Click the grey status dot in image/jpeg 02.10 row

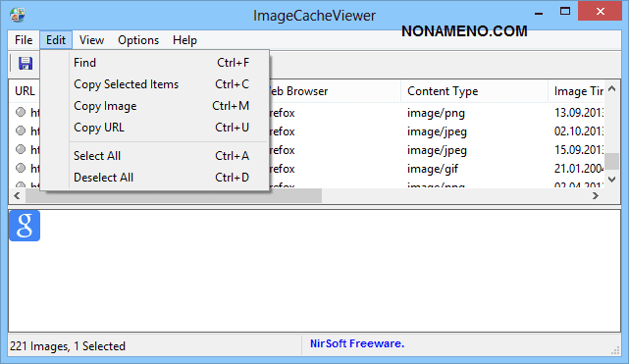click(x=21, y=130)
